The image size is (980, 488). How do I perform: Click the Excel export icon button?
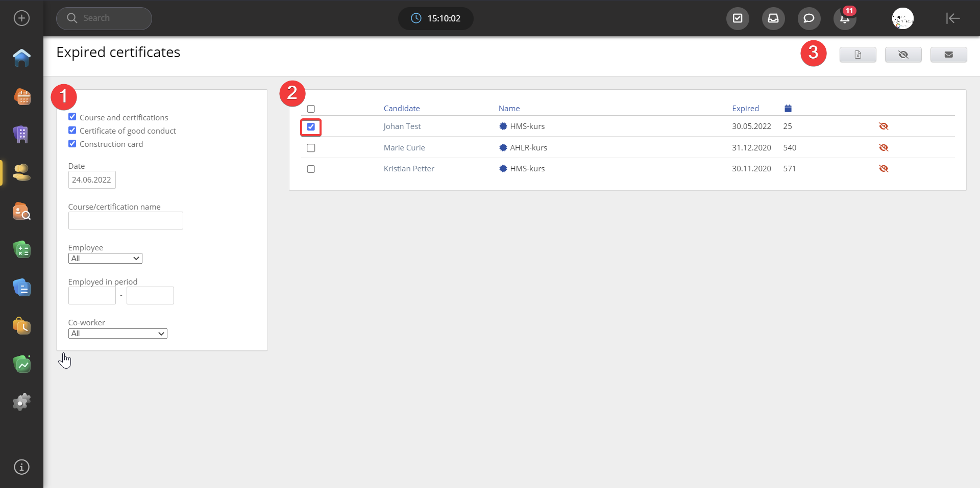coord(857,55)
